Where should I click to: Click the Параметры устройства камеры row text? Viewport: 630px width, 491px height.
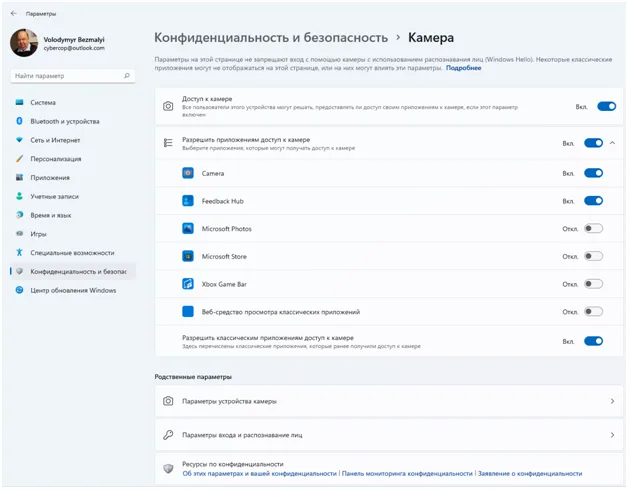(x=229, y=401)
